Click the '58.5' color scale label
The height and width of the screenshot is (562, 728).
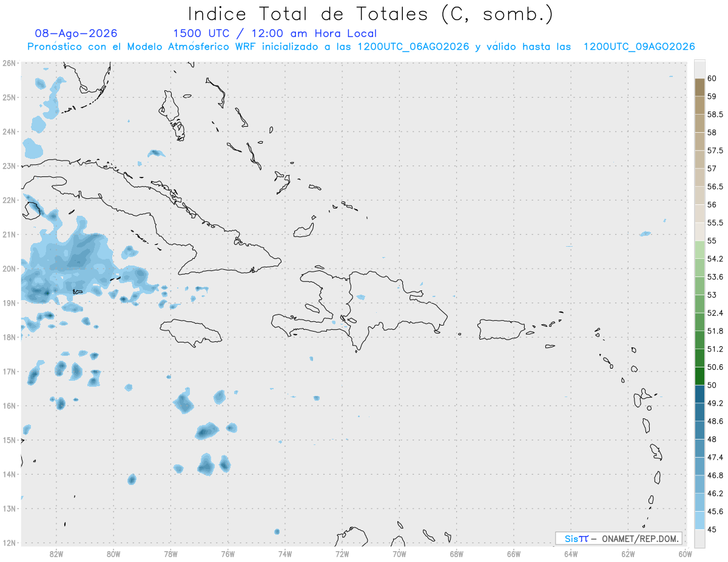(716, 115)
